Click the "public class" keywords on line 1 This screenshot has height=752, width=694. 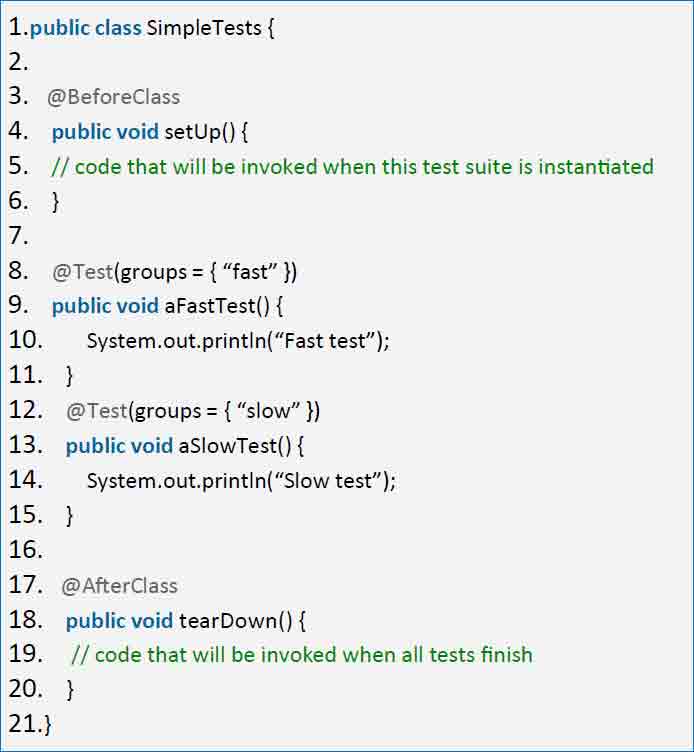tap(86, 28)
